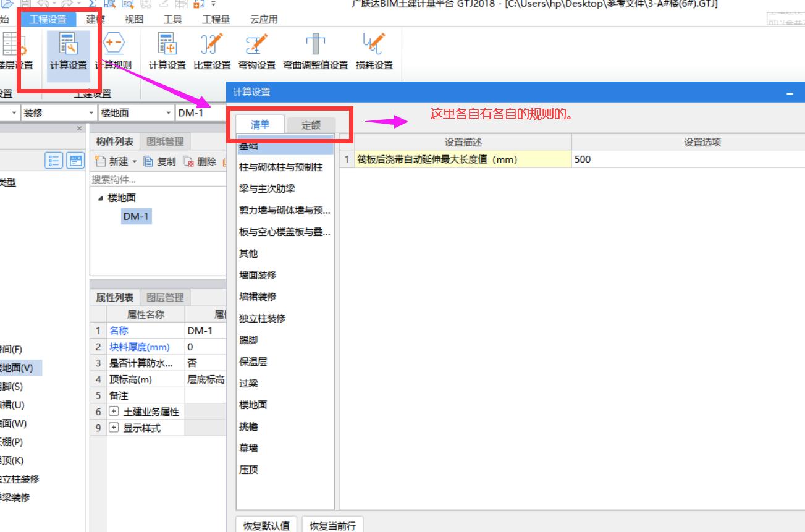Viewport: 805px width, 532px height.
Task: Switch to the 图层管理 tab
Action: pos(165,297)
